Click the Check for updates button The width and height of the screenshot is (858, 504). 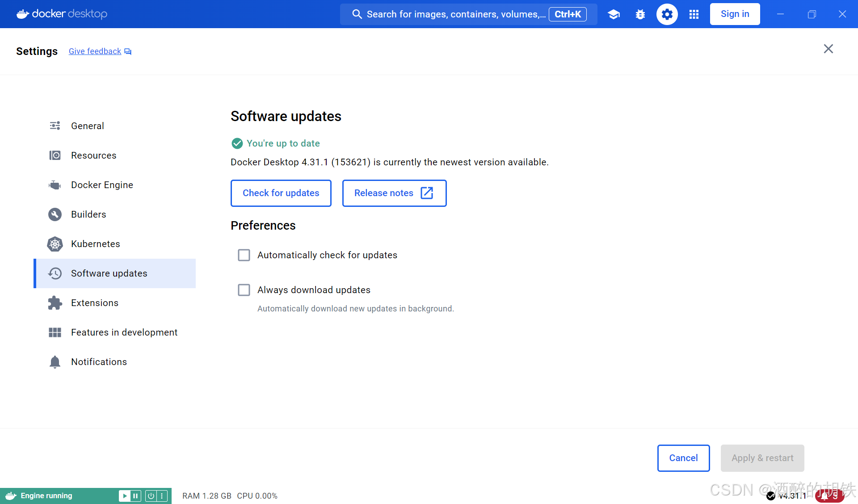pos(281,193)
